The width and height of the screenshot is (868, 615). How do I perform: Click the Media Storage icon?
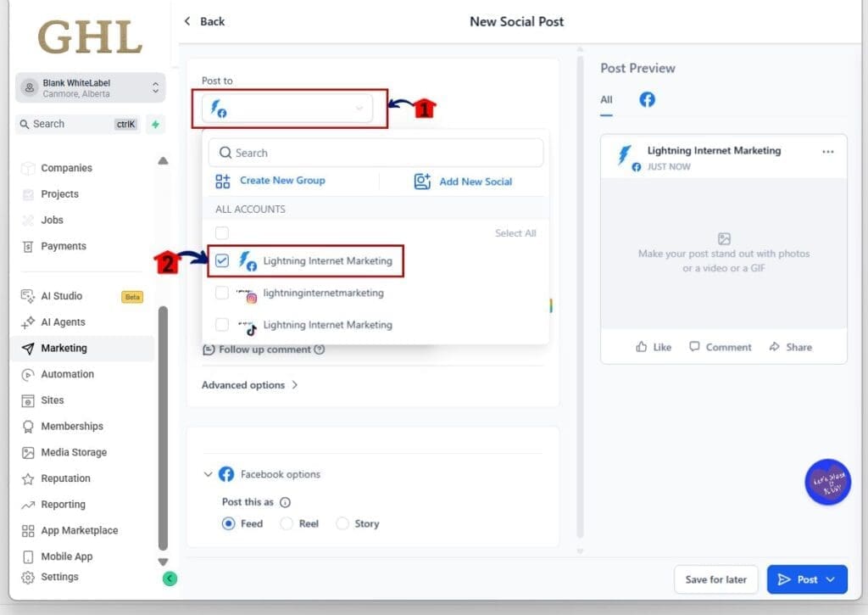(28, 453)
